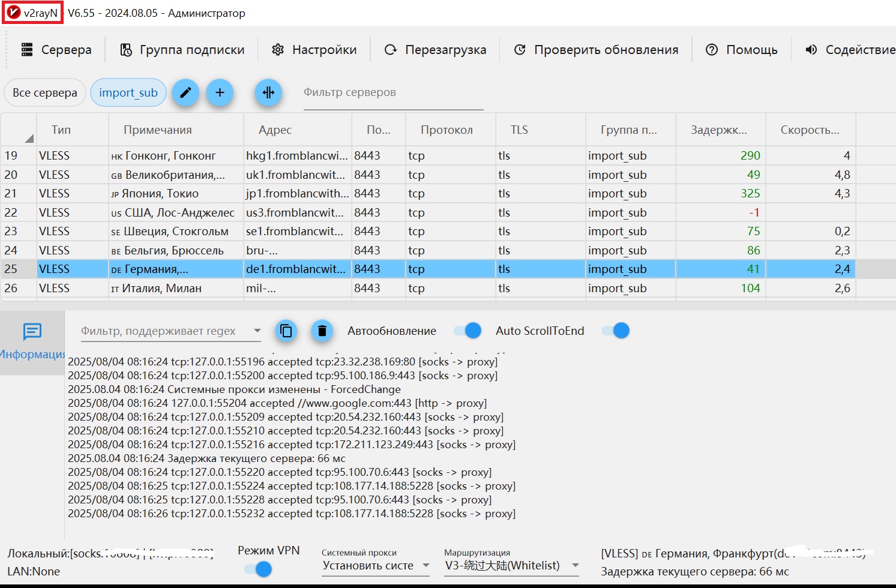Expand the Системный прокси dropdown

(x=376, y=565)
